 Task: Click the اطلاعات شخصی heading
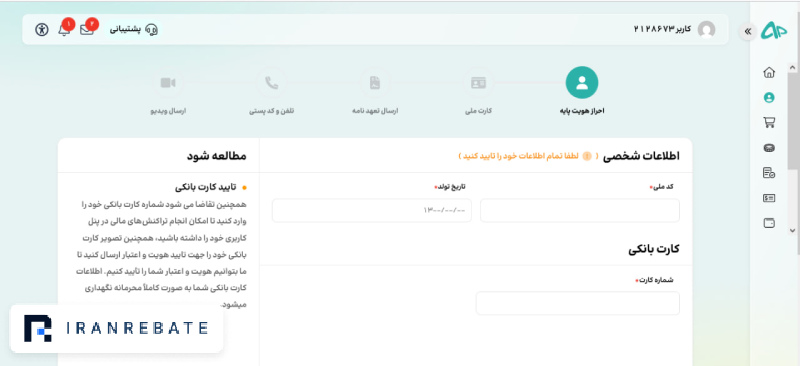641,156
